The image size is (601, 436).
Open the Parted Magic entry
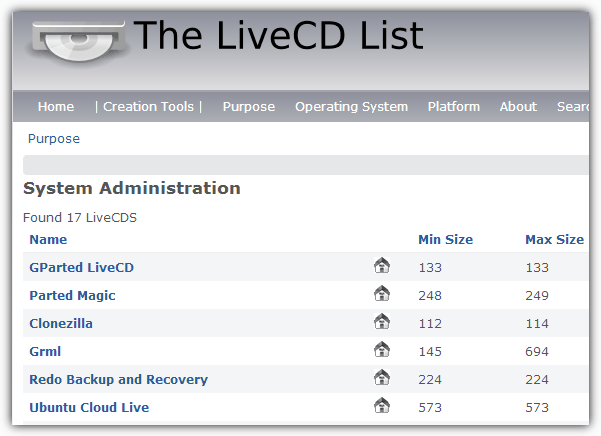72,295
